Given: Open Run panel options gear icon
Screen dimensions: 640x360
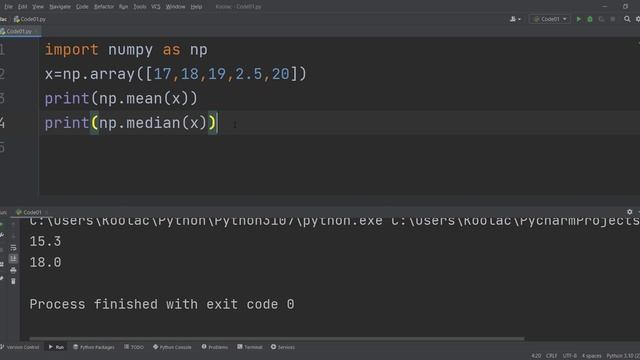Looking at the screenshot, I should tap(629, 212).
